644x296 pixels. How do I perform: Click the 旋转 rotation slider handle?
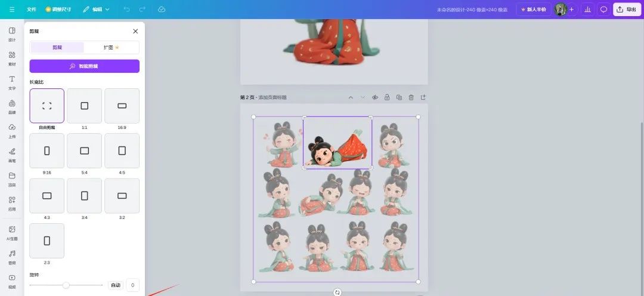66,285
